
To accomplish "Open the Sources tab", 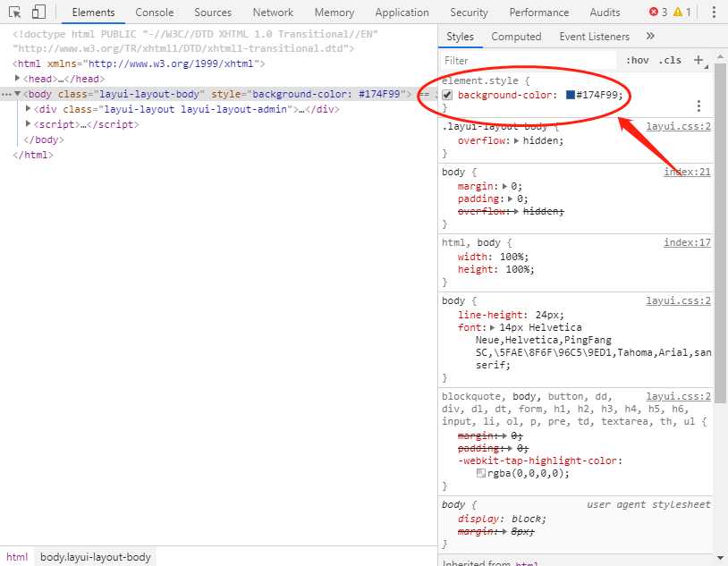I will tap(213, 13).
